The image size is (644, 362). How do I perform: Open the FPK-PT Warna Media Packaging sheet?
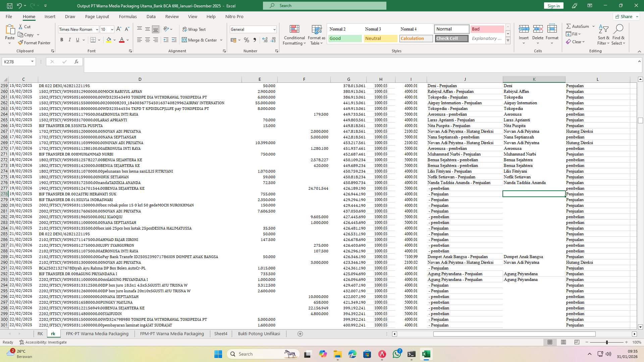(x=97, y=334)
